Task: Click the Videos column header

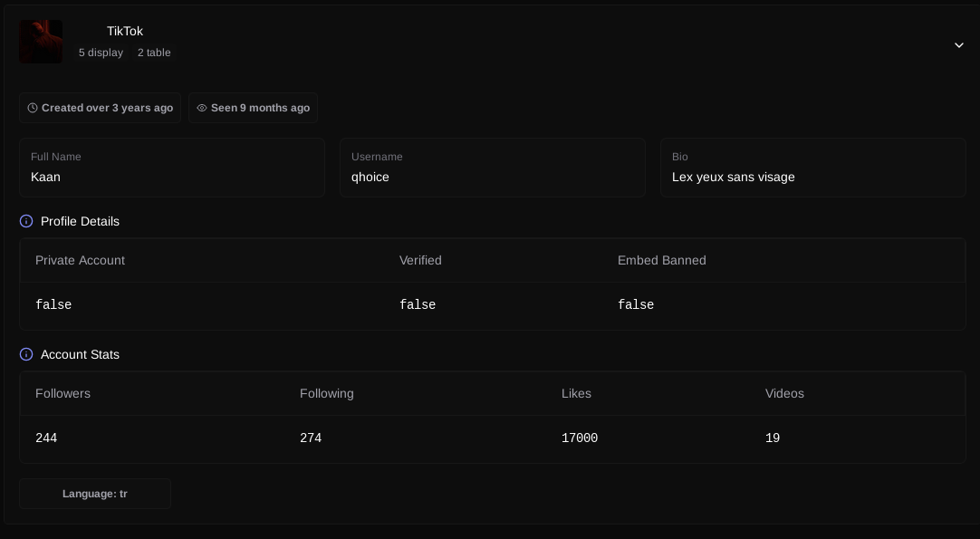Action: [784, 393]
